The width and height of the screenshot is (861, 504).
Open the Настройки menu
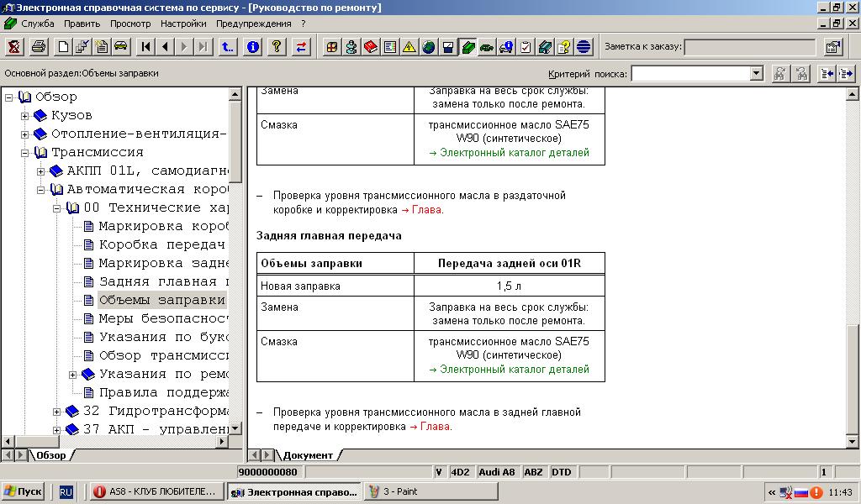tap(183, 24)
